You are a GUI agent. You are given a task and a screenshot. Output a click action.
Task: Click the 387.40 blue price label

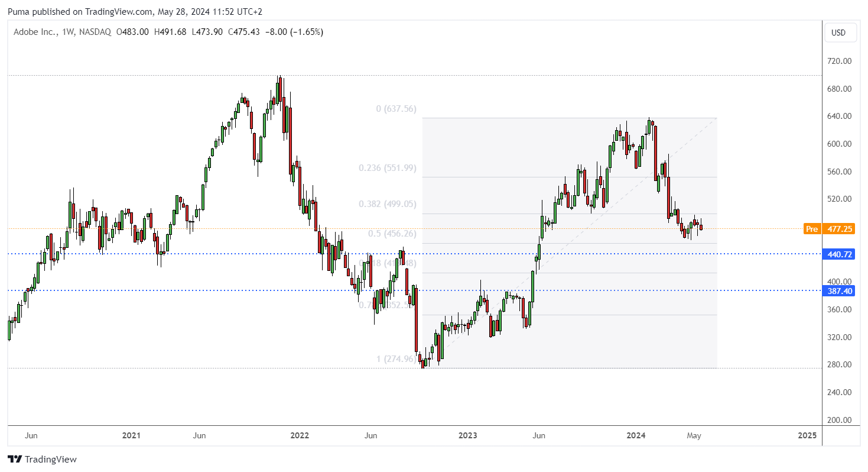pyautogui.click(x=839, y=291)
